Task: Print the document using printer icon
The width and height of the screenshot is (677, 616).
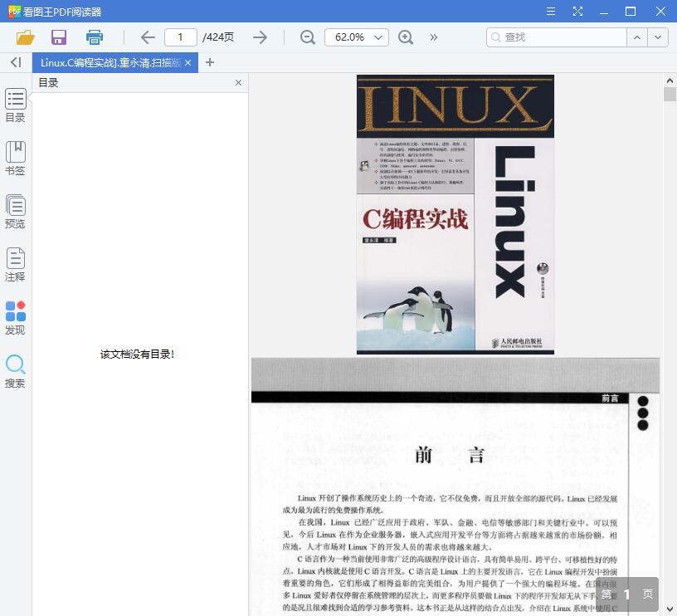Action: 94,37
